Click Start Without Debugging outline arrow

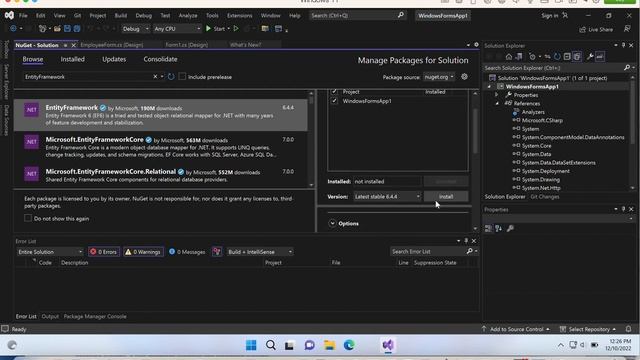[x=236, y=29]
